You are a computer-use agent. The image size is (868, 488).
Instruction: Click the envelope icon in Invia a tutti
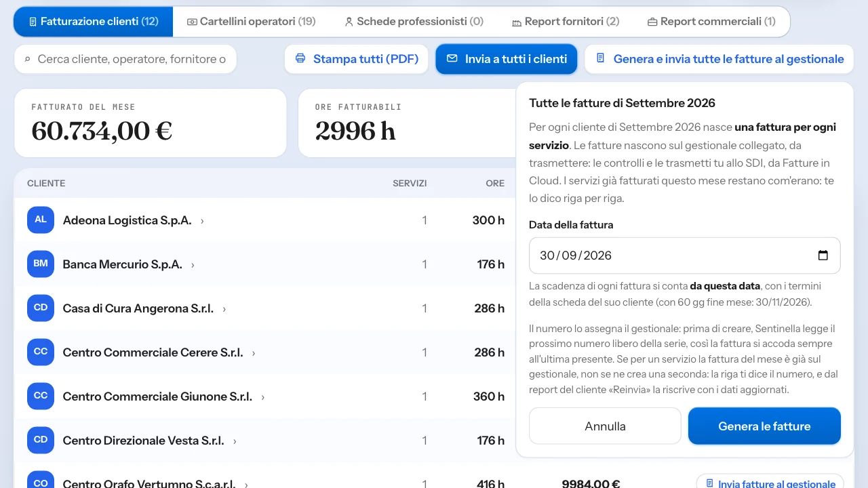pos(452,59)
